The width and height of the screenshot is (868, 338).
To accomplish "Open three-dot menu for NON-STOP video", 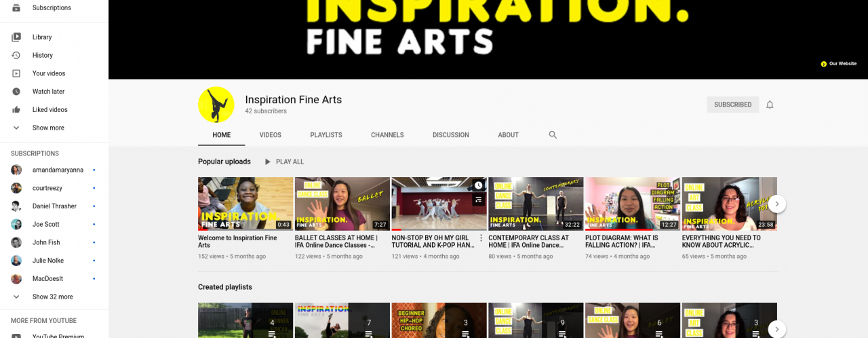I will click(x=481, y=238).
